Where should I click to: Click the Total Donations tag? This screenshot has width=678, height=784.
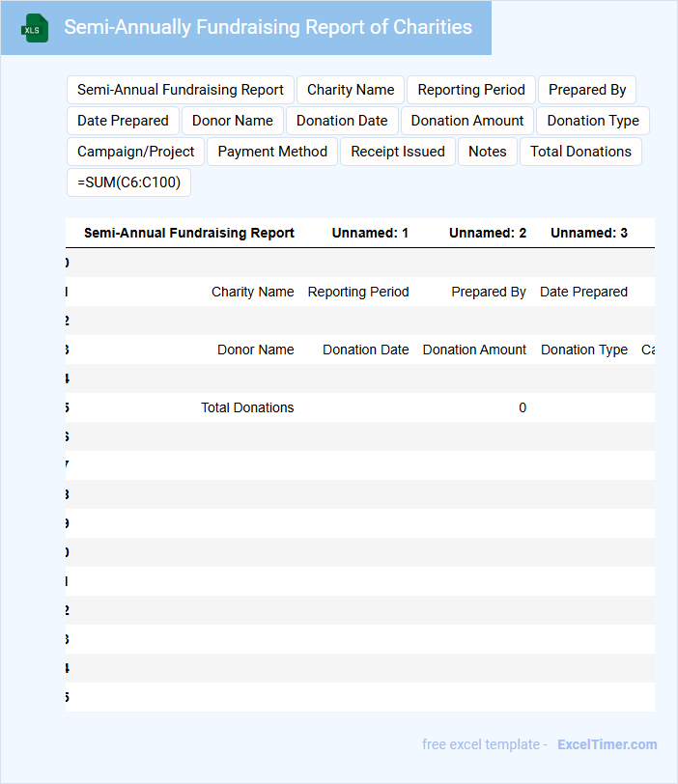(580, 152)
